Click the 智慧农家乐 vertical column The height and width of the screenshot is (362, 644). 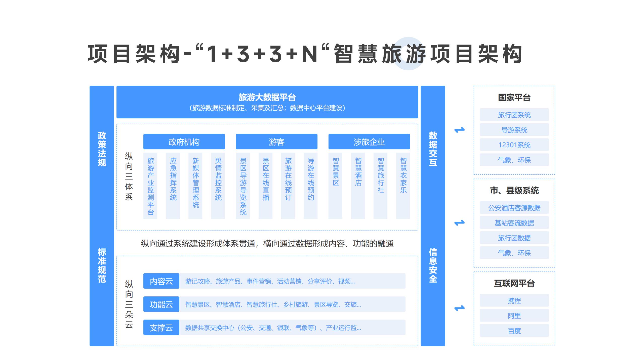click(x=403, y=186)
